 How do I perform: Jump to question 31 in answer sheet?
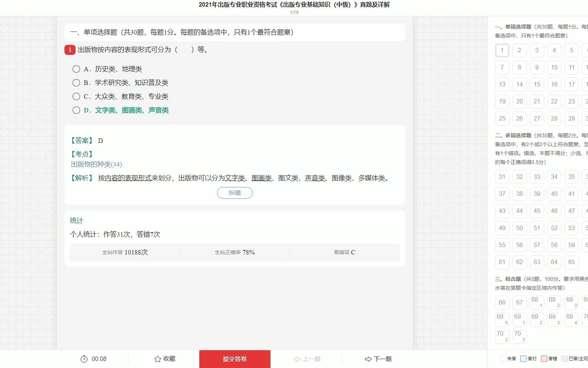click(502, 177)
